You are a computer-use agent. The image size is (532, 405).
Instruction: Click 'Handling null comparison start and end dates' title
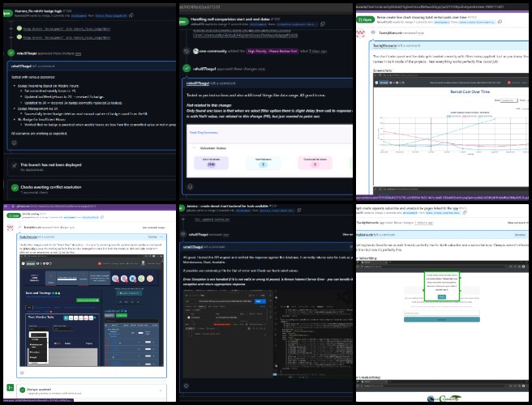pos(230,19)
